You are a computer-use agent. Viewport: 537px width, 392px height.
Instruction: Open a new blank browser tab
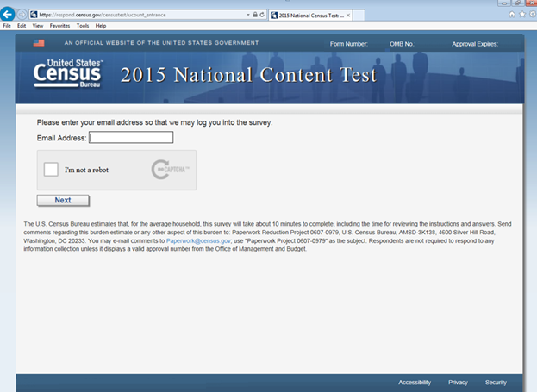(359, 16)
